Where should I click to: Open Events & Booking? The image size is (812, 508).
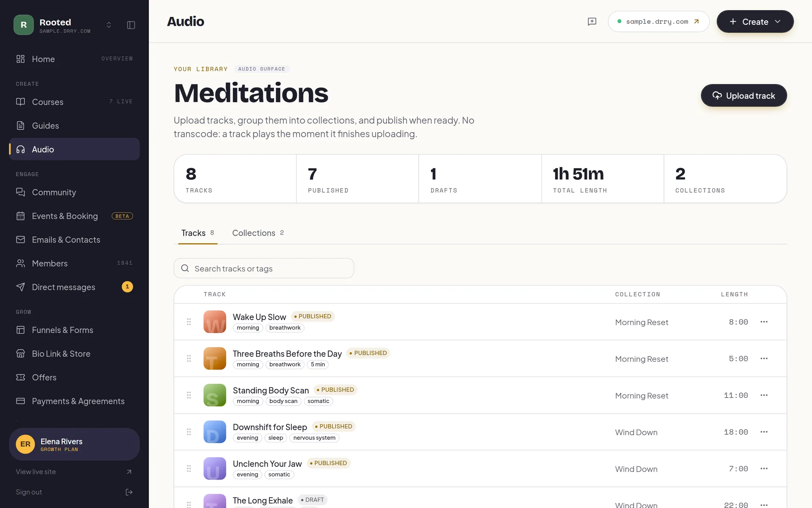(x=74, y=216)
